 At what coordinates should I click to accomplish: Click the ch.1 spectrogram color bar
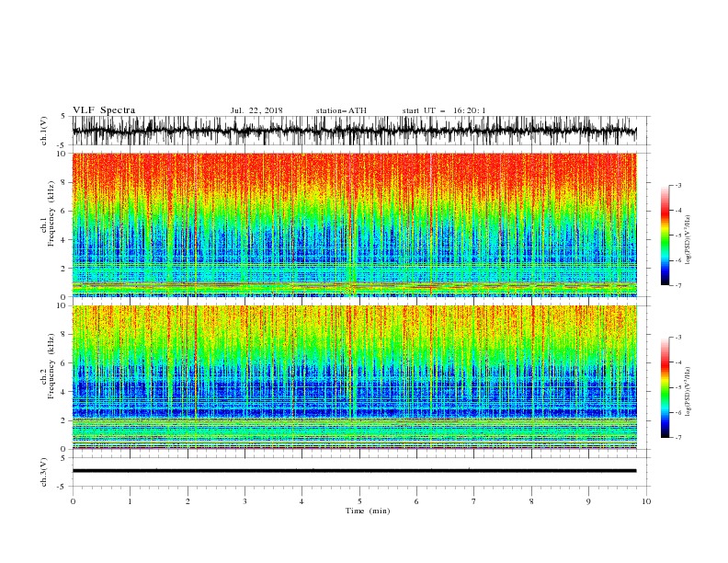click(665, 236)
